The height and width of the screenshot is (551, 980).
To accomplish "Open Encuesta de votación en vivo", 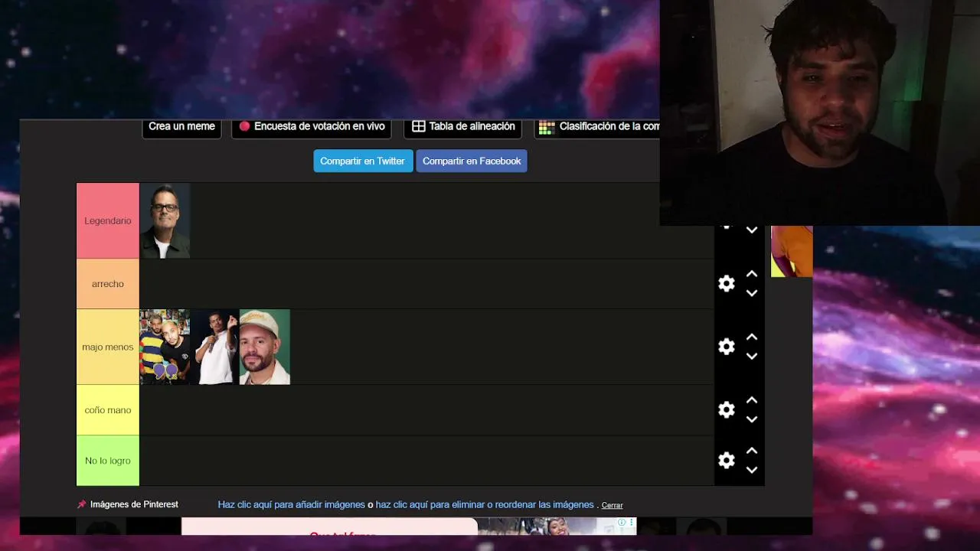I will (x=312, y=127).
